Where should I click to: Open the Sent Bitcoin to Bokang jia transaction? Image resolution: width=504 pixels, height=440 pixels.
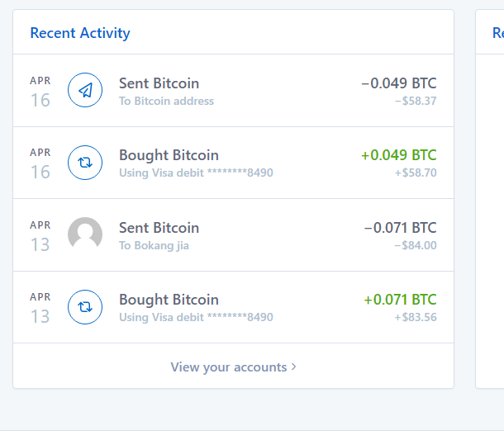pyautogui.click(x=159, y=228)
